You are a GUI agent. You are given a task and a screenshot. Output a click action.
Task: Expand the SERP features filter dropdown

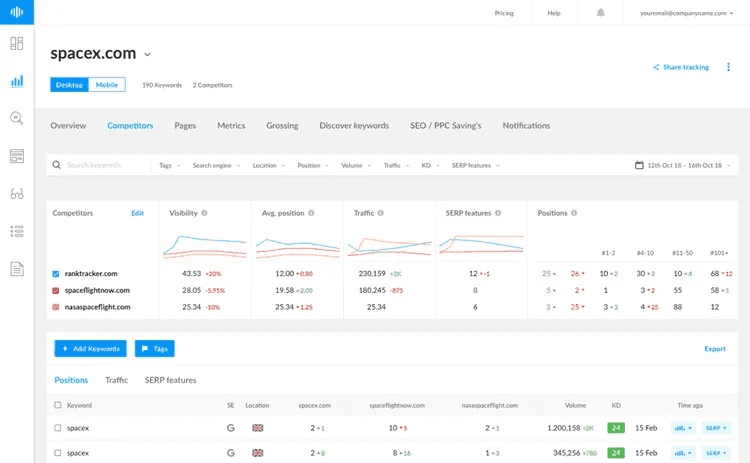[x=475, y=165]
